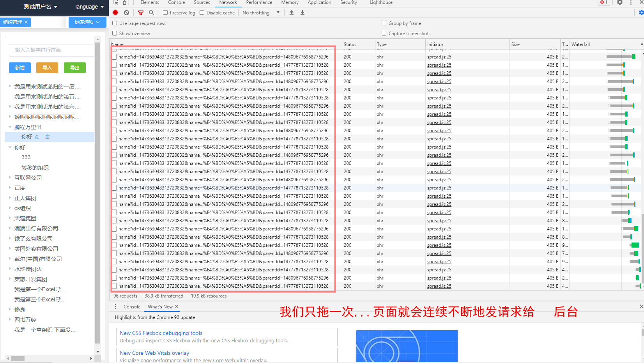Enable the Preserve log checkbox
The image size is (644, 363).
click(166, 12)
